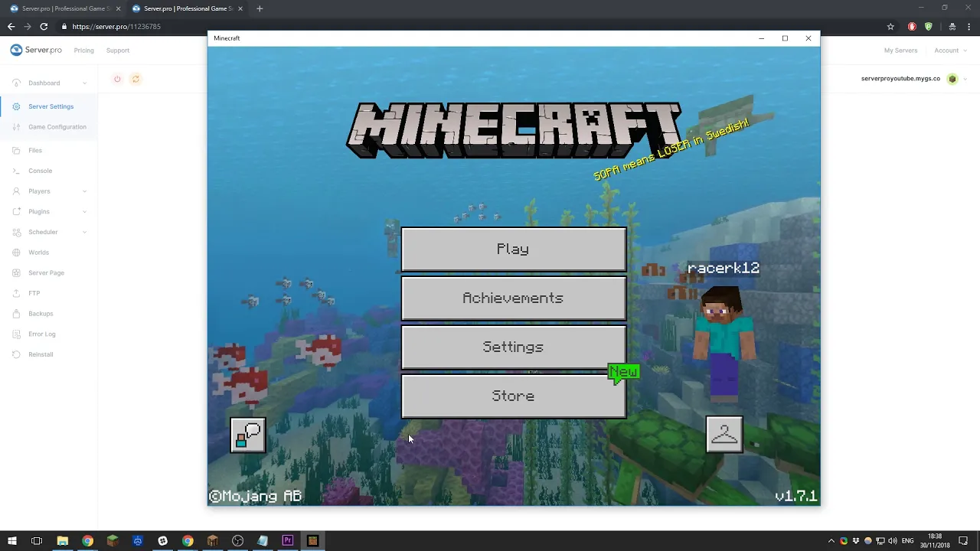
Task: Open Dashboard in the Server.pro sidebar
Action: (x=44, y=83)
